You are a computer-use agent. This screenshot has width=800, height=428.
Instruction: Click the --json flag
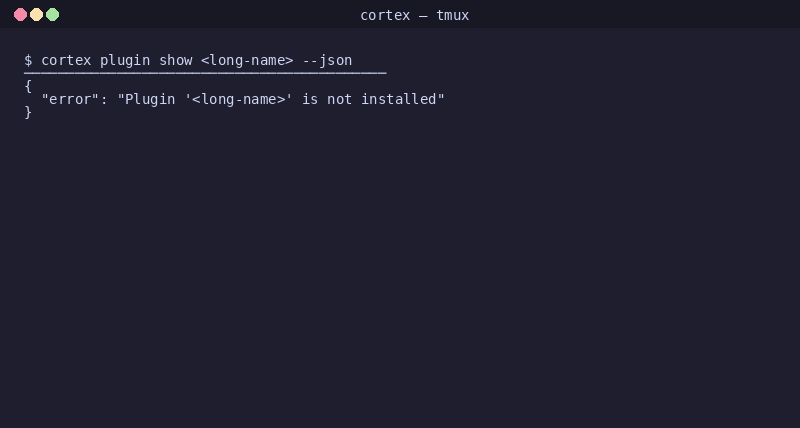(x=327, y=61)
